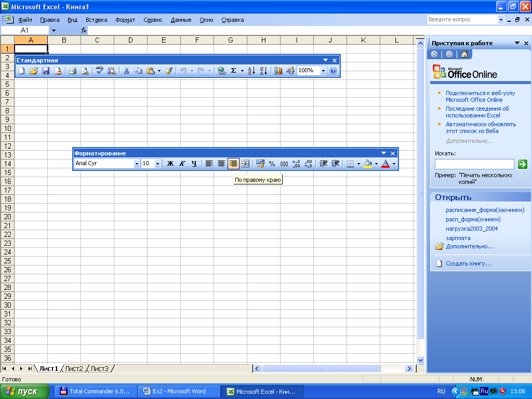Show the Drawing toolbar icon
Screen dimensions: 532x399
290,71
